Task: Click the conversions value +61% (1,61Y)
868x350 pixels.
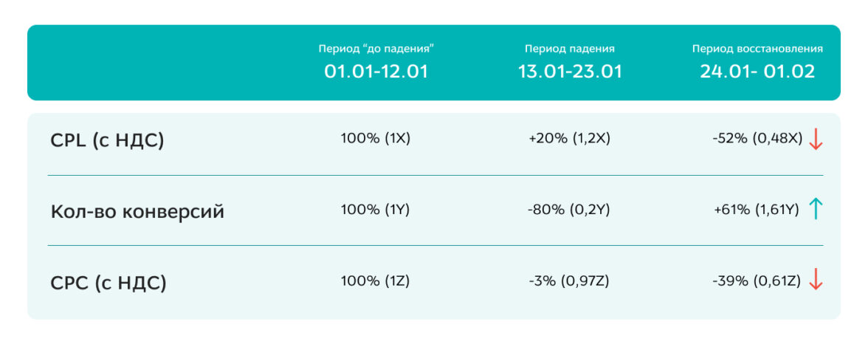Action: coord(757,210)
